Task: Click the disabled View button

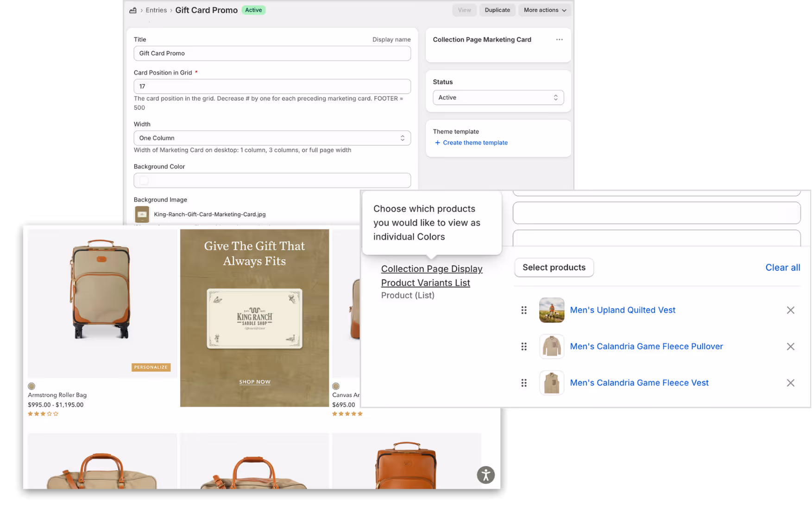Action: pos(464,10)
